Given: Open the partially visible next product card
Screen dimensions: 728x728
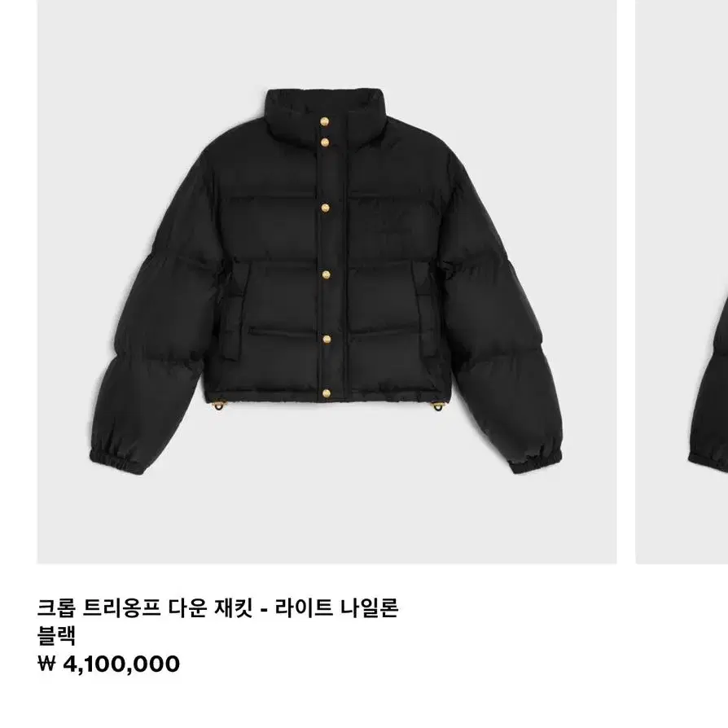Looking at the screenshot, I should [682, 282].
